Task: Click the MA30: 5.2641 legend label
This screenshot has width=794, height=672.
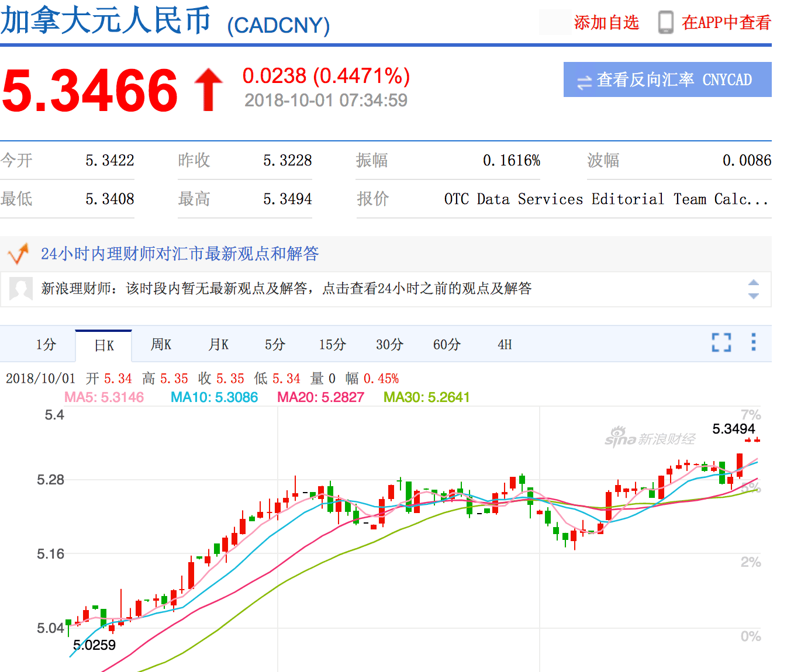Action: click(427, 397)
